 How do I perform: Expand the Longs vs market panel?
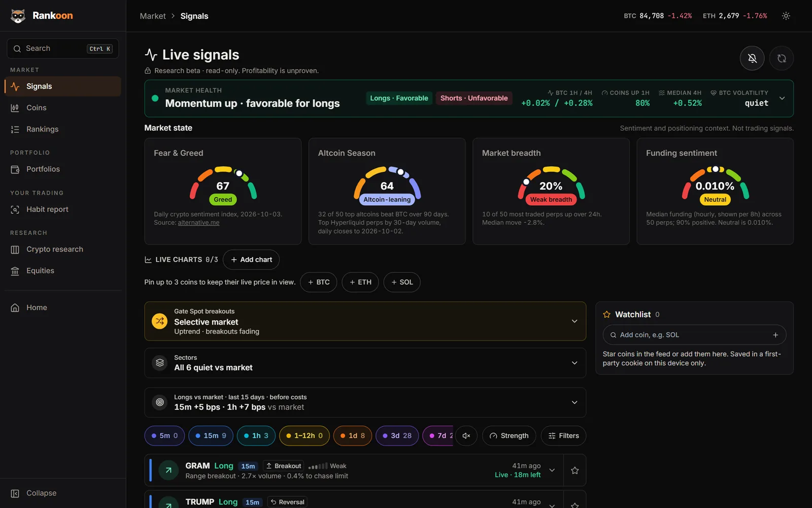[365, 402]
